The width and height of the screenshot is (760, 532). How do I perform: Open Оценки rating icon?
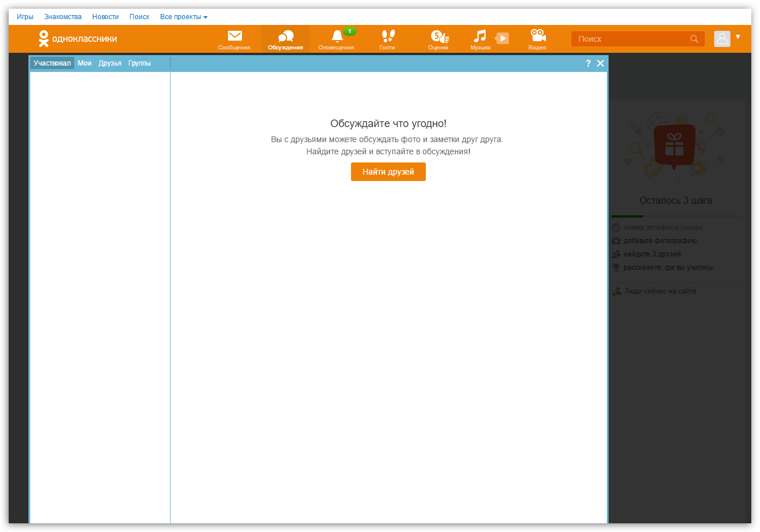coord(439,37)
